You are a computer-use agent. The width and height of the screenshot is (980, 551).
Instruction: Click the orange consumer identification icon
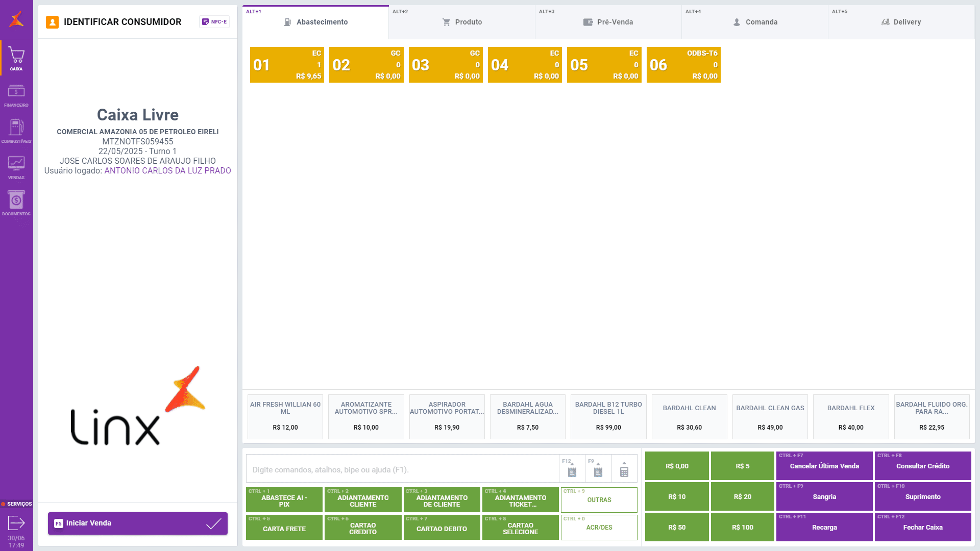click(x=52, y=22)
